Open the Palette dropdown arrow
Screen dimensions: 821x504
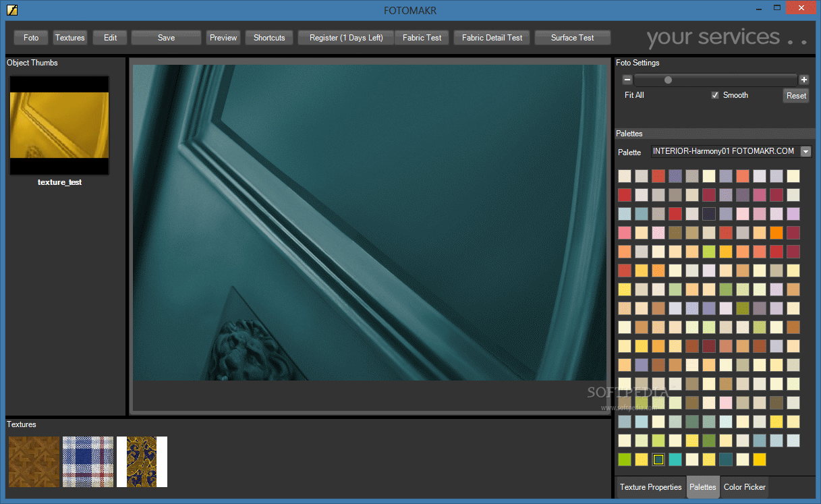[x=805, y=152]
